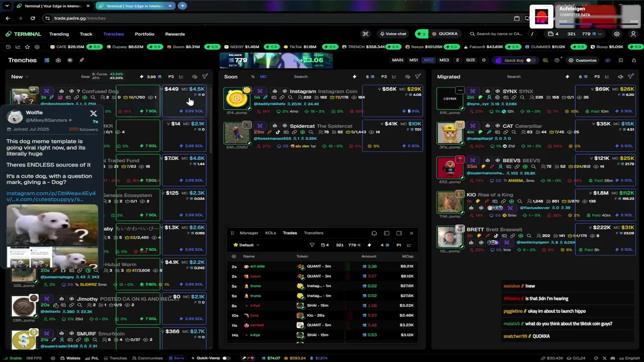Select the MS3 layout option
644x362 pixels.
click(444, 60)
